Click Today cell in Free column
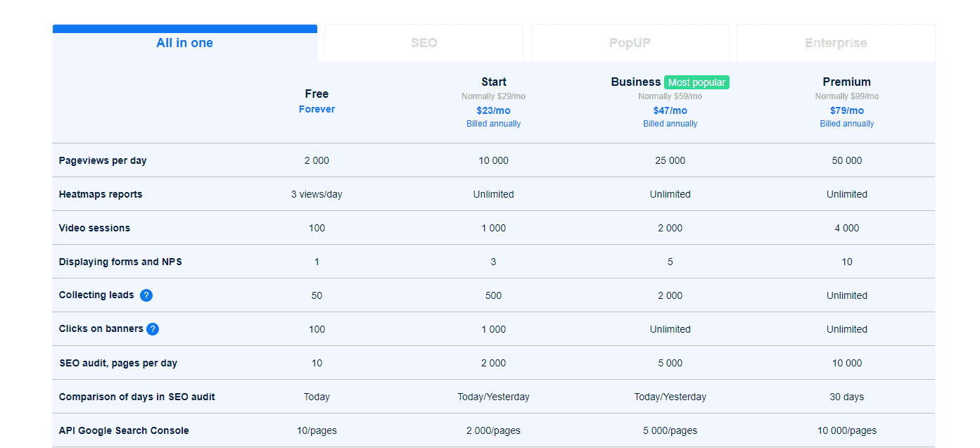980x448 pixels. (x=317, y=397)
